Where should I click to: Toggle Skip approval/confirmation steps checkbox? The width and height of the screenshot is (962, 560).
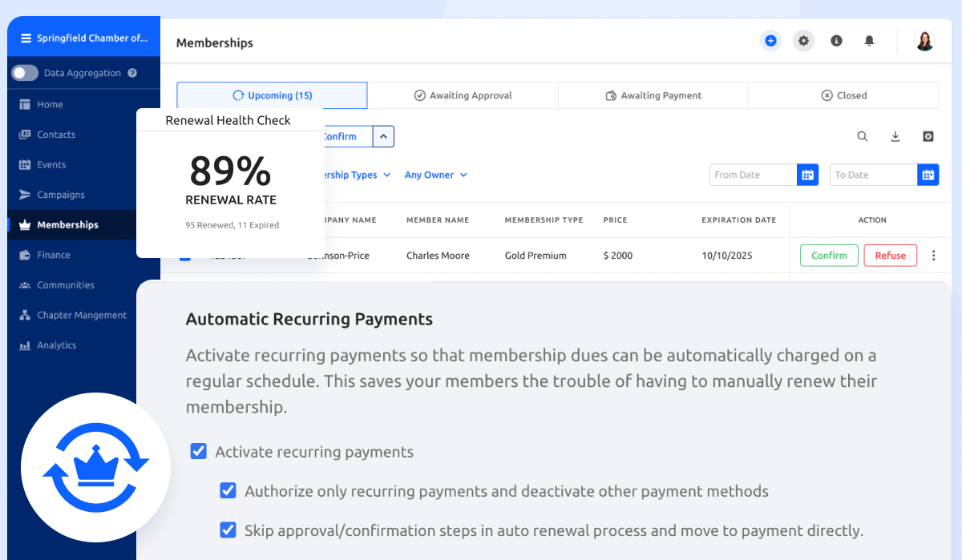[x=228, y=530]
